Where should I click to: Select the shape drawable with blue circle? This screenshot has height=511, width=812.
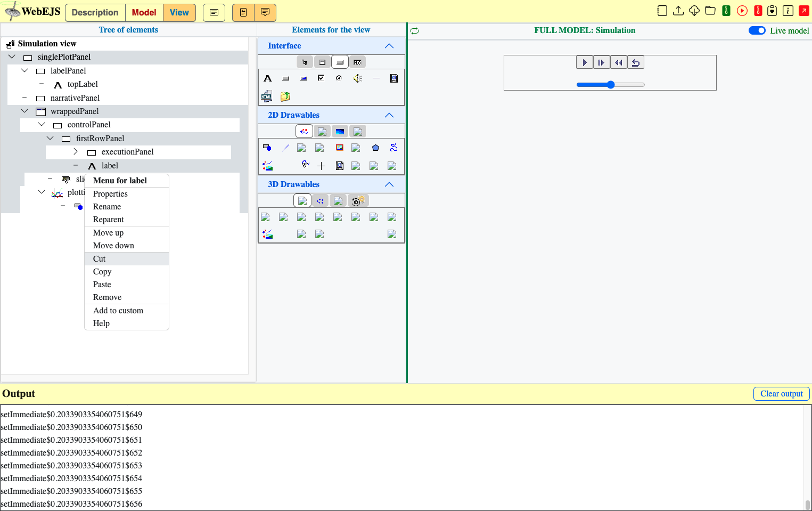click(267, 148)
